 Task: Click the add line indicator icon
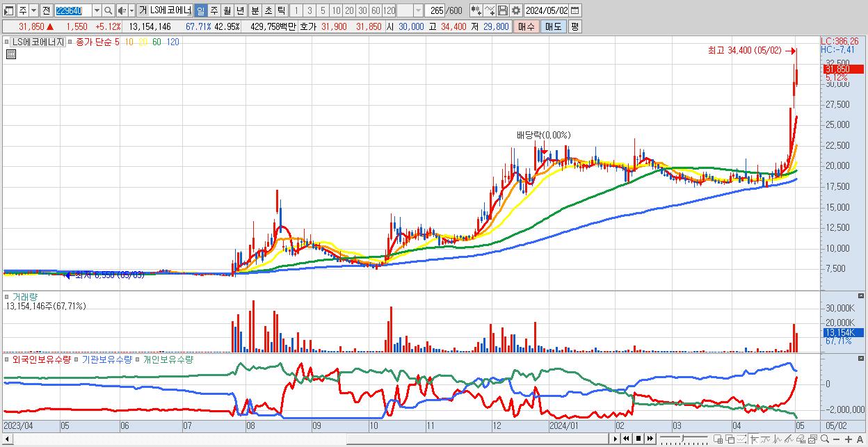(490, 10)
